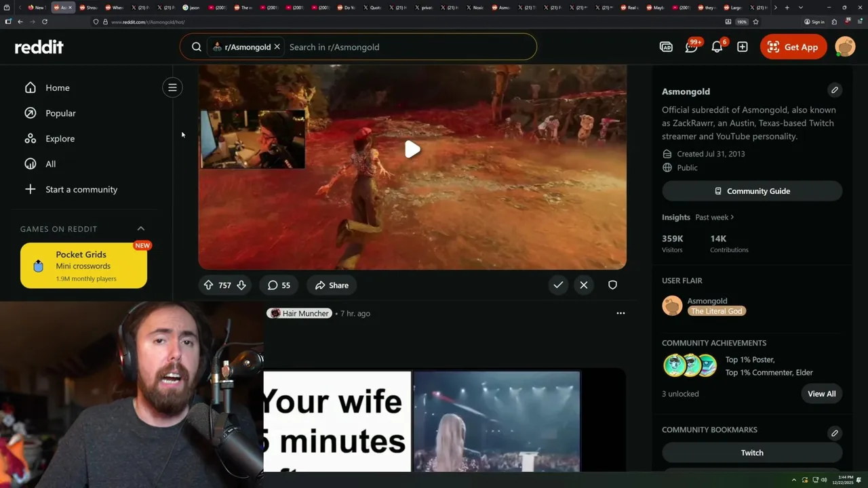Open the user avatar menu
The image size is (868, 488).
[845, 47]
